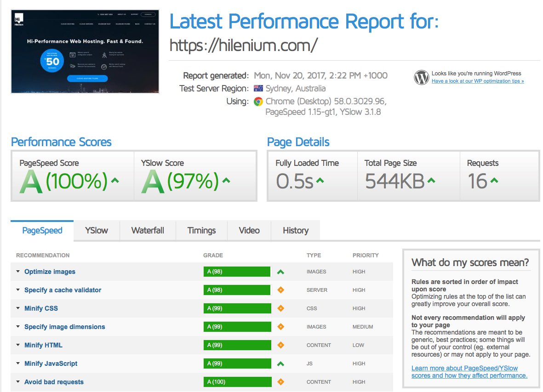Expand the Specify image dimensions triangle

[18, 327]
